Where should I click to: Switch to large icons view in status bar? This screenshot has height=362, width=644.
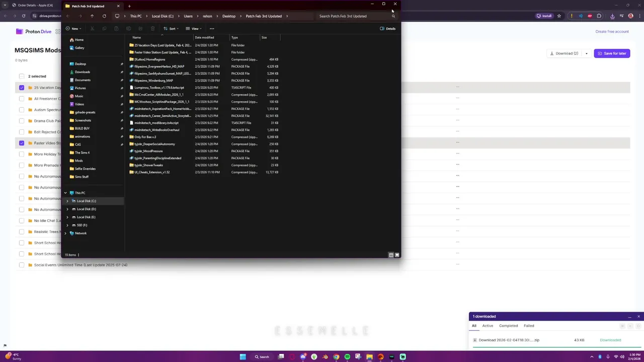click(397, 255)
